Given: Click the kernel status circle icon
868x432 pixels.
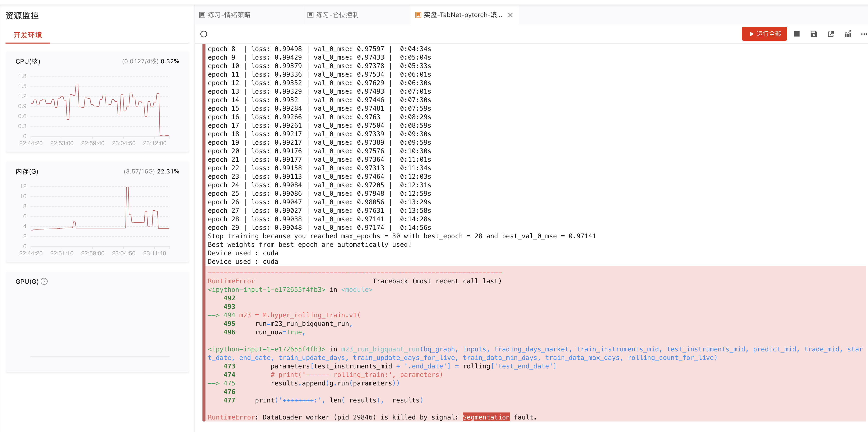Looking at the screenshot, I should (x=203, y=34).
